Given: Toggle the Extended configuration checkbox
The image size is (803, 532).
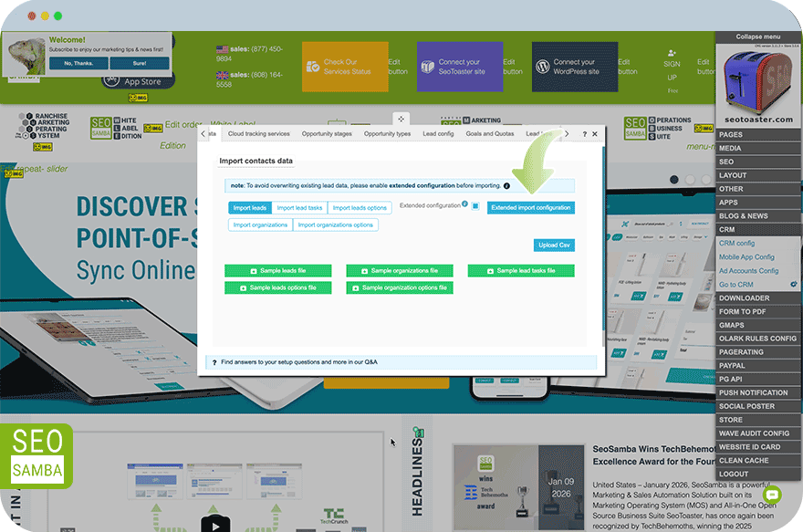Looking at the screenshot, I should tap(475, 206).
